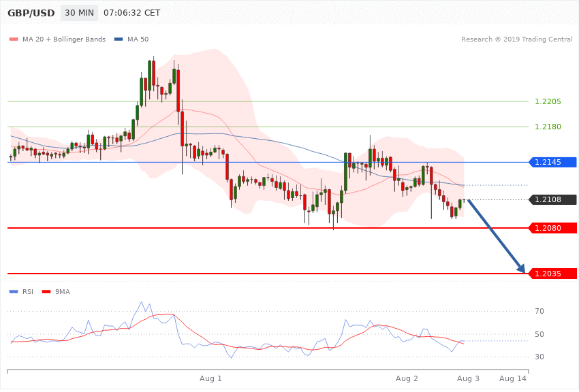Click the red 9MA legend swatch

[46, 292]
